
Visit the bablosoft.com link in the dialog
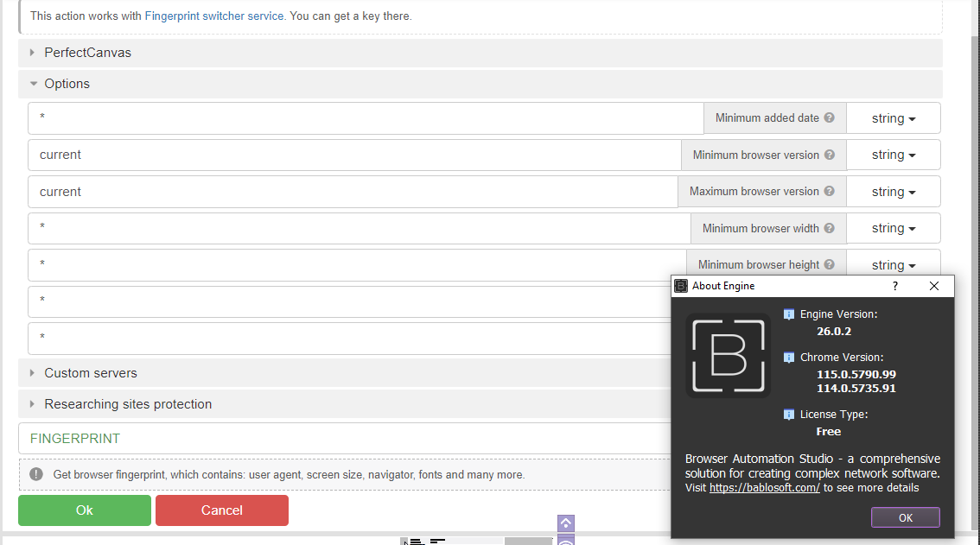point(764,487)
